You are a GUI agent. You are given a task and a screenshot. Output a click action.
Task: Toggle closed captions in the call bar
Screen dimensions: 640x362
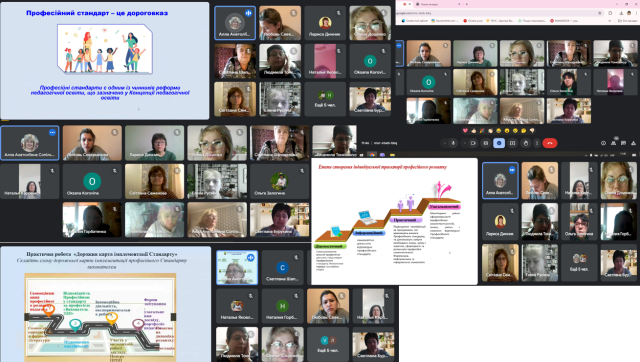click(x=486, y=143)
